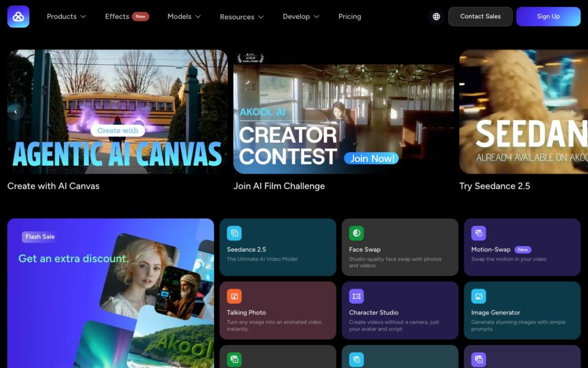Image resolution: width=588 pixels, height=368 pixels.
Task: Open the Agentic AI Canvas banner
Action: (117, 112)
